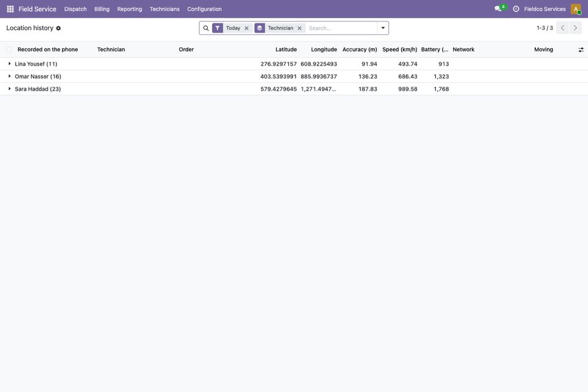Click the Location history breadcrumb title
The image size is (588, 392).
pos(29,28)
